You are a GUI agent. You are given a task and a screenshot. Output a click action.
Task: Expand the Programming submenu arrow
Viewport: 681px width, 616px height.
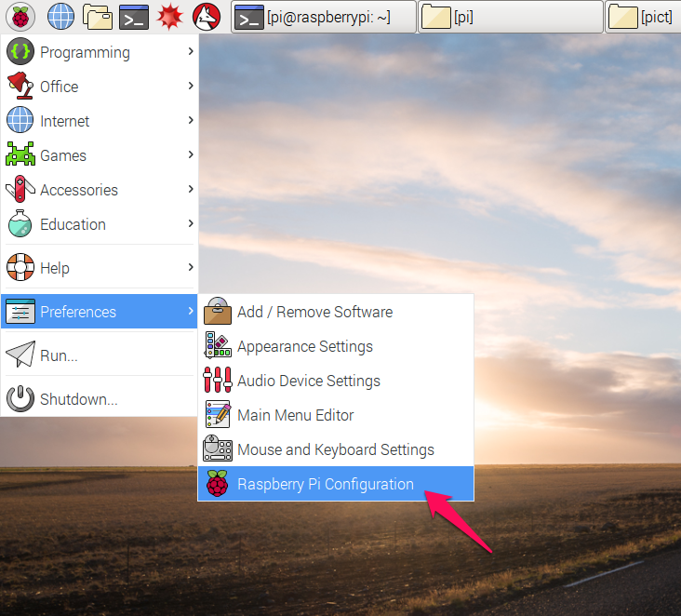tap(190, 51)
